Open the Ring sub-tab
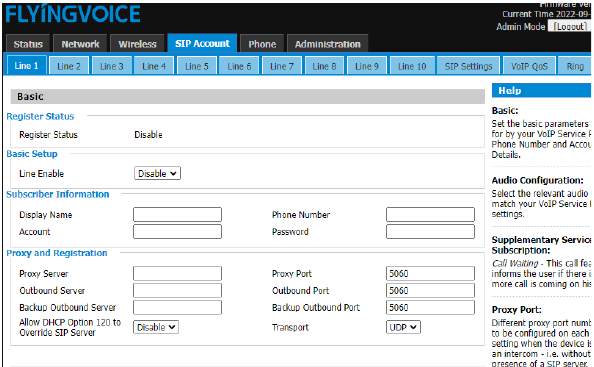Screen dimensions: 594x367 coord(575,66)
